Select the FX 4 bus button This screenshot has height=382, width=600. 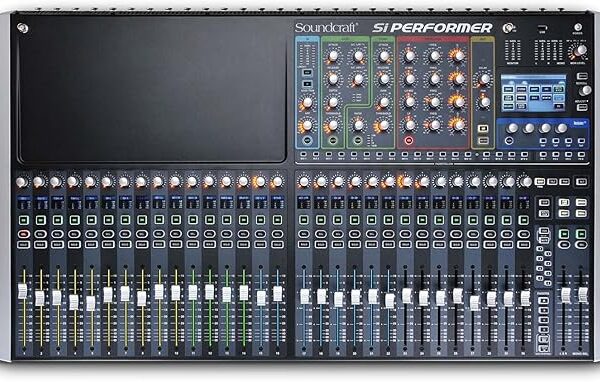point(581,155)
